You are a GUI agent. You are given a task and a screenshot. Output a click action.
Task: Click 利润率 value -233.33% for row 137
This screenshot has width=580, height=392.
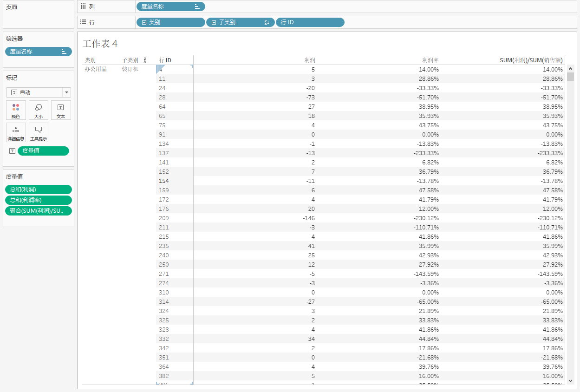(x=426, y=153)
